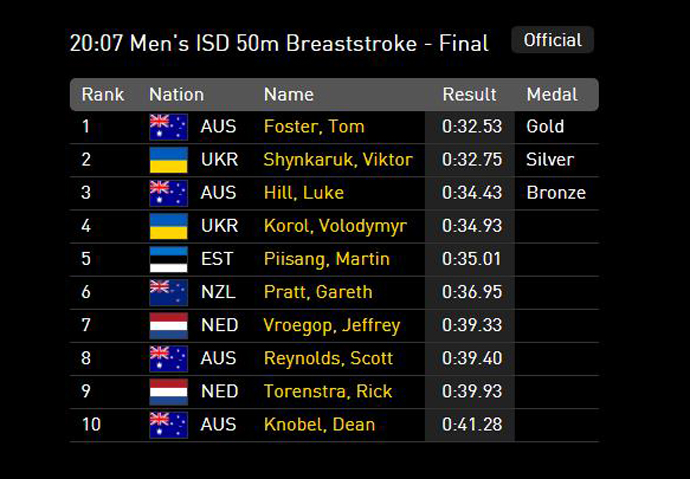Click the Piisang, Martin name link
Image resolution: width=690 pixels, height=479 pixels.
point(326,259)
